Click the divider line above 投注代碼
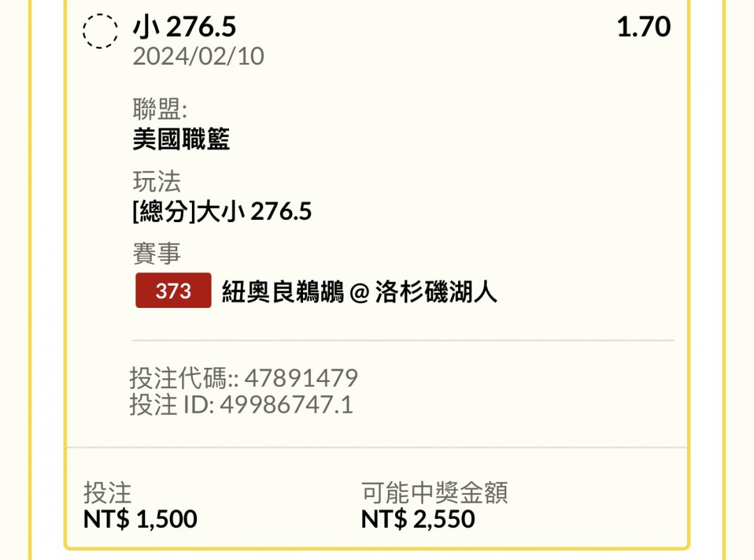This screenshot has height=560, width=754. pyautogui.click(x=403, y=341)
